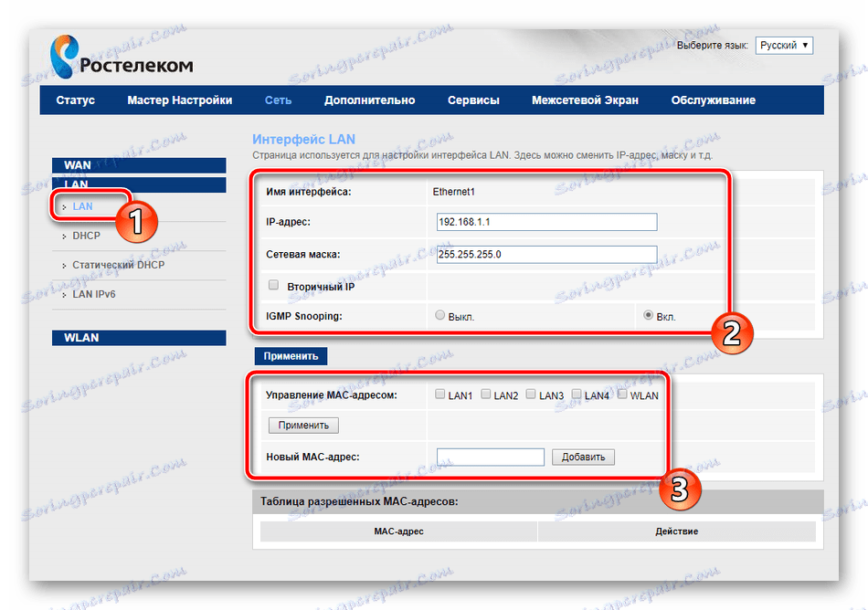Open the Сервисы menu
Viewport: 868px width, 610px height.
473,100
